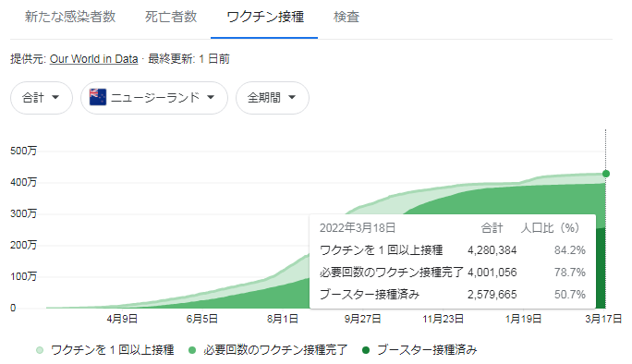Click the 78.7% percentage in tooltip
The width and height of the screenshot is (632, 364).
(x=569, y=273)
